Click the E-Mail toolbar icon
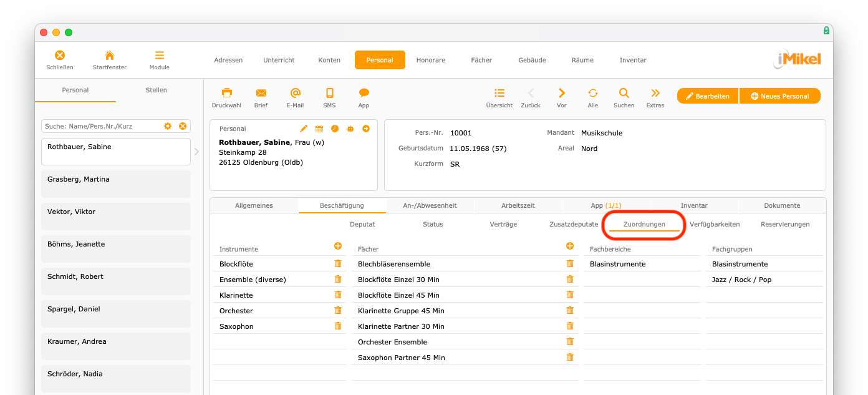 coord(295,93)
